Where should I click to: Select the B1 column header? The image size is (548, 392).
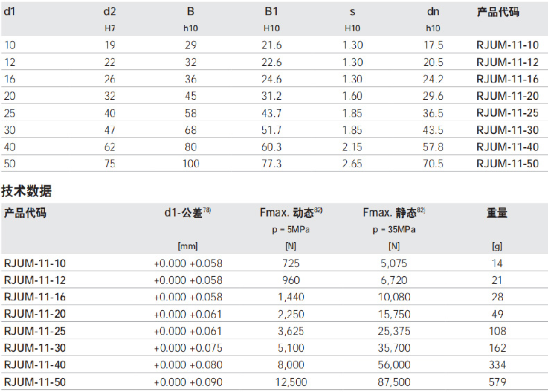click(271, 12)
